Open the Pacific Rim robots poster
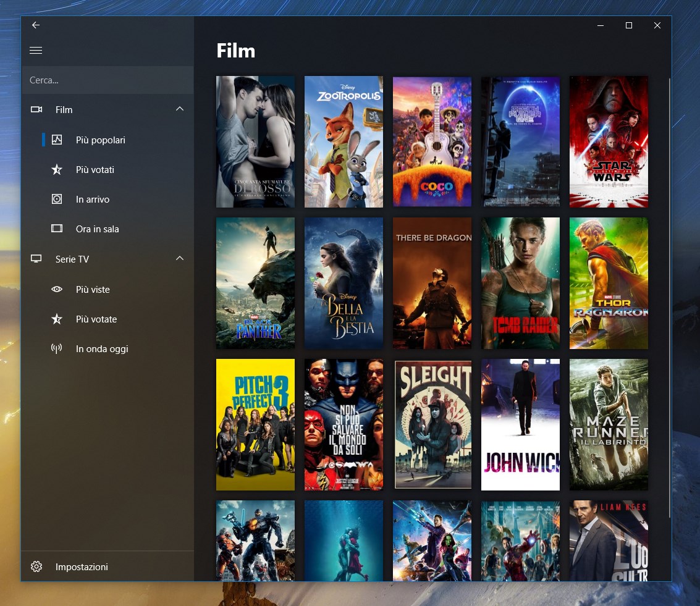700x606 pixels. [255, 541]
